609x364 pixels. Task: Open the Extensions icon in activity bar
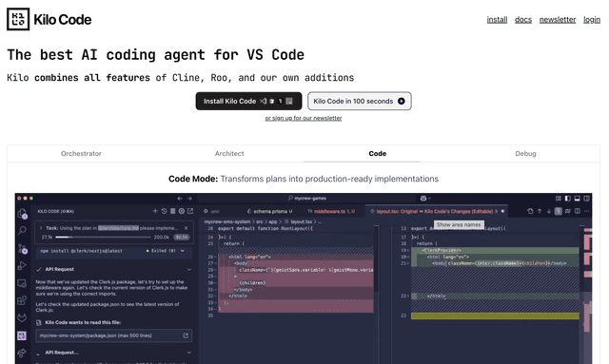click(x=22, y=300)
